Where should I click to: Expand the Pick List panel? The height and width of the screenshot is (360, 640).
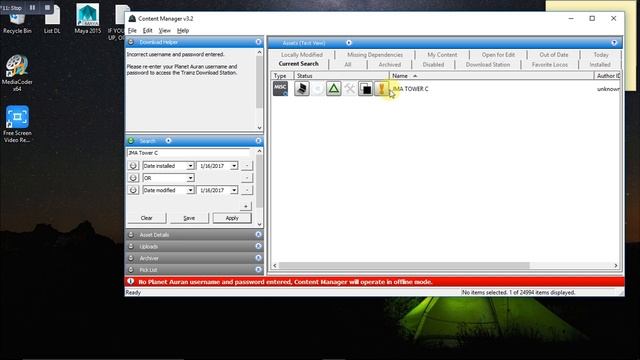coord(194,270)
